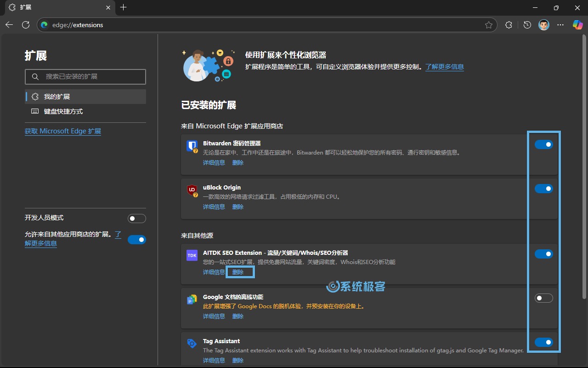Switch to the 扩展 browser tab
588x368 pixels.
click(59, 8)
